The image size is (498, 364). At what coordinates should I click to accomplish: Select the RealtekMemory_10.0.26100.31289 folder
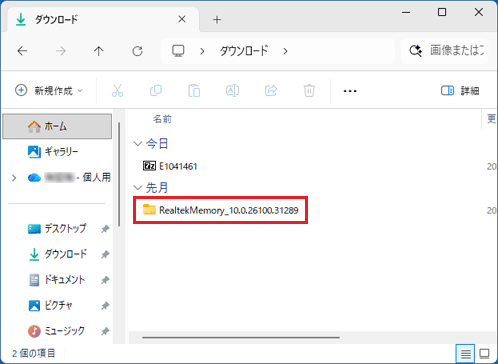220,210
